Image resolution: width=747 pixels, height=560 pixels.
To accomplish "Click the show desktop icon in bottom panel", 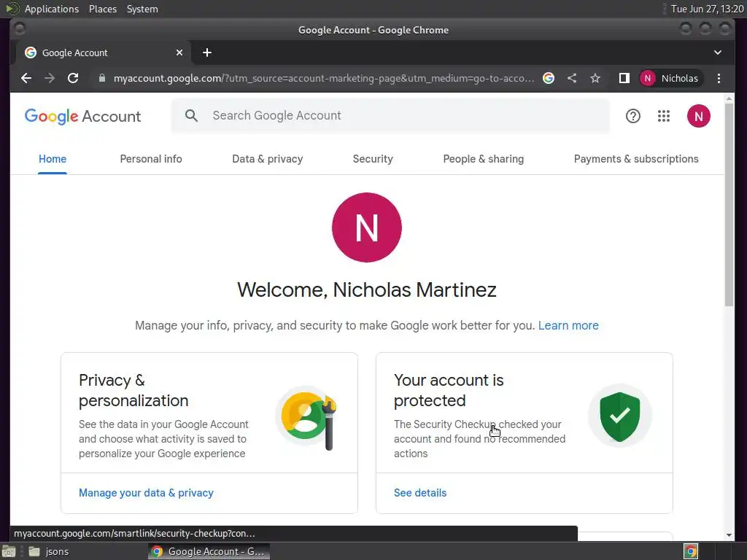I will pos(9,551).
